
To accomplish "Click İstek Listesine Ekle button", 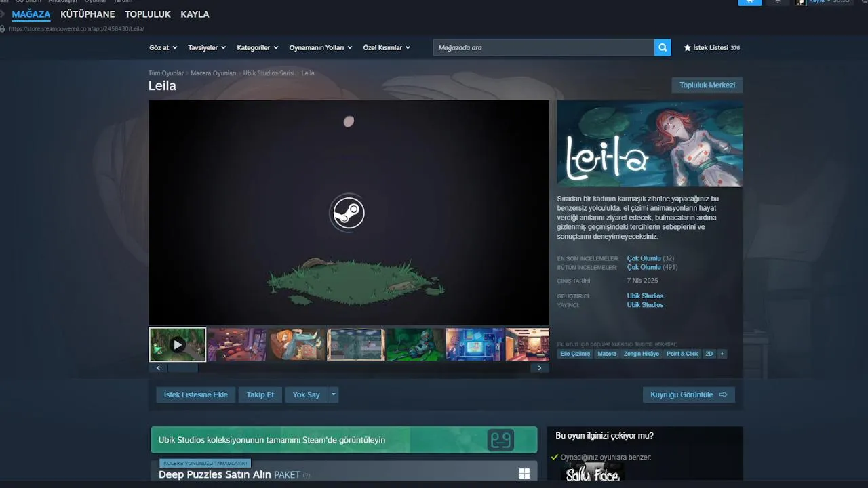I will pos(196,394).
